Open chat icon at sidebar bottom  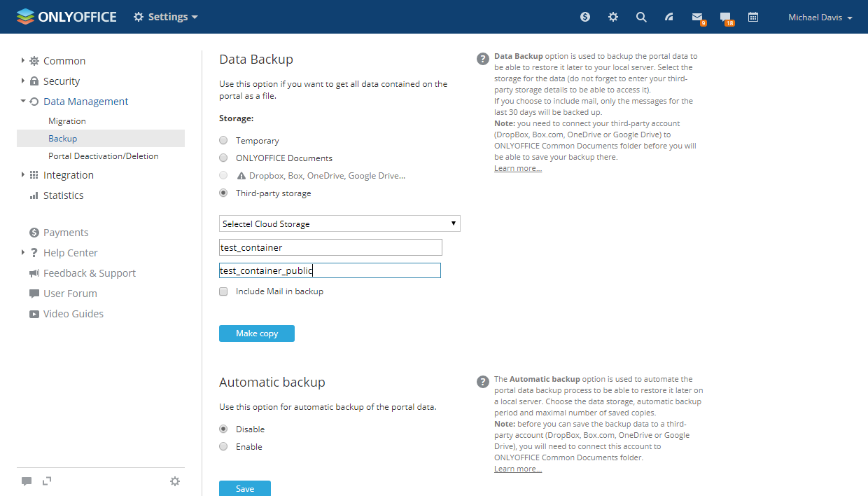[27, 481]
